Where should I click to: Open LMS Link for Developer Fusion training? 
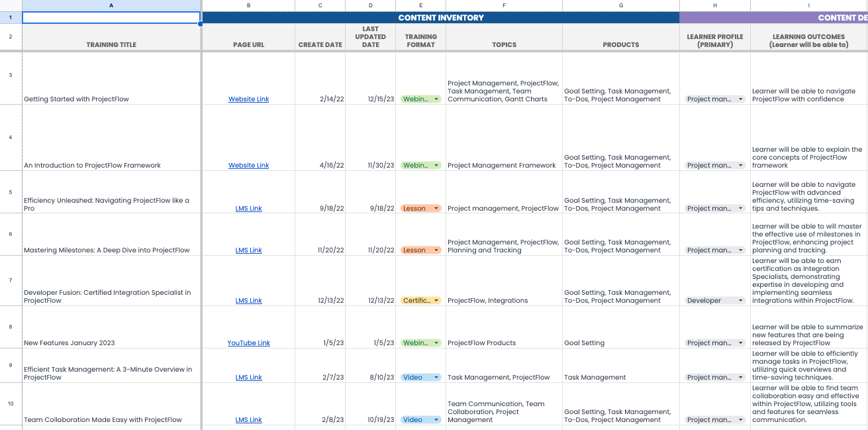248,301
